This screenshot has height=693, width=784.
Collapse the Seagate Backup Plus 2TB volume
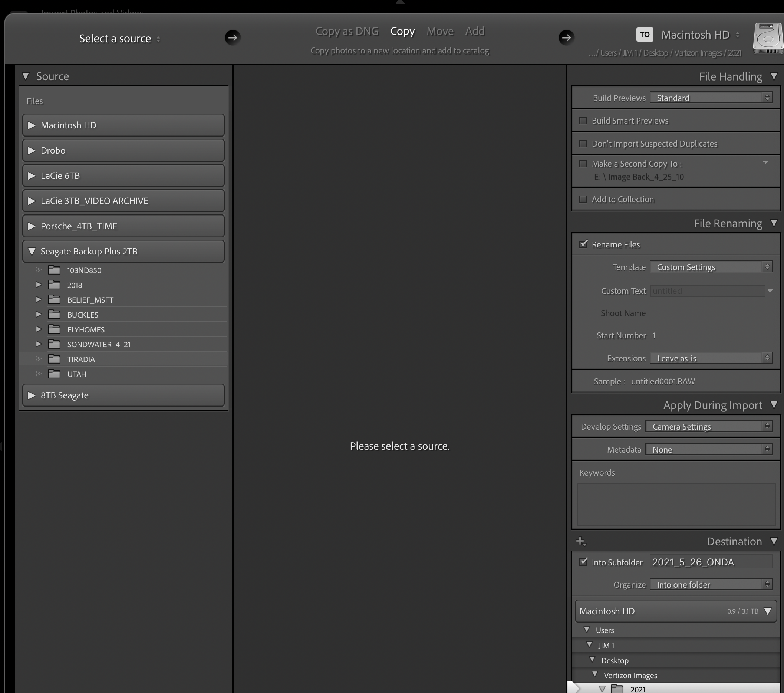point(32,251)
